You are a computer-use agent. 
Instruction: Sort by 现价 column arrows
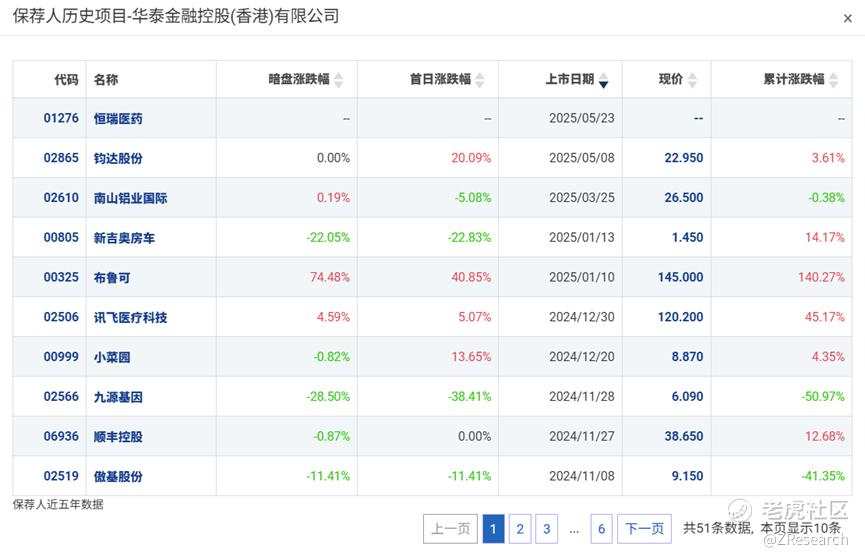(x=692, y=80)
